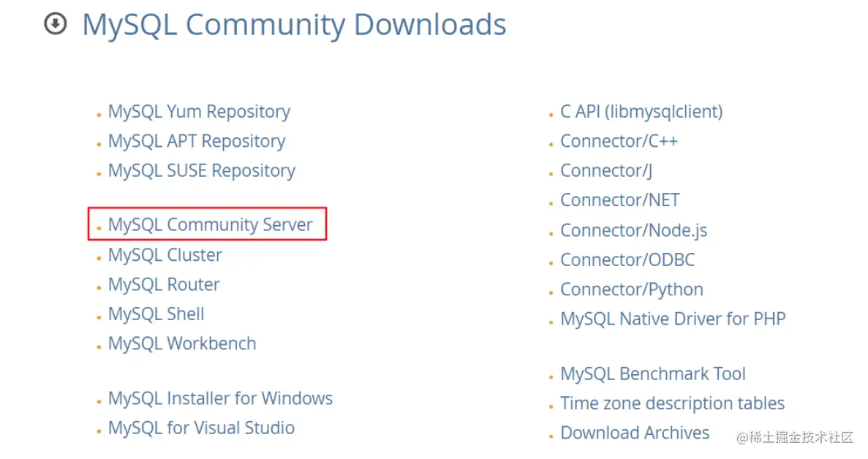
Task: Open the MySQL APT Repository link
Action: point(197,142)
